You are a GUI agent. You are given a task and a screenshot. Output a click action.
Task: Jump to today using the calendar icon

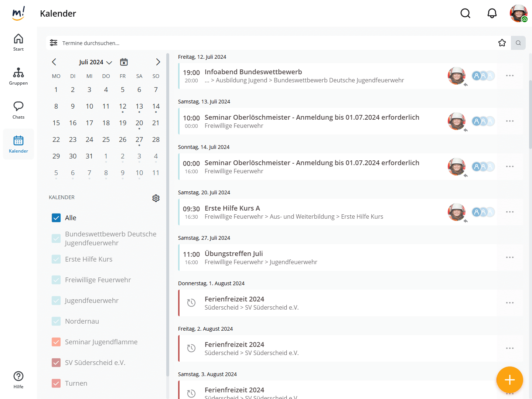pyautogui.click(x=124, y=62)
